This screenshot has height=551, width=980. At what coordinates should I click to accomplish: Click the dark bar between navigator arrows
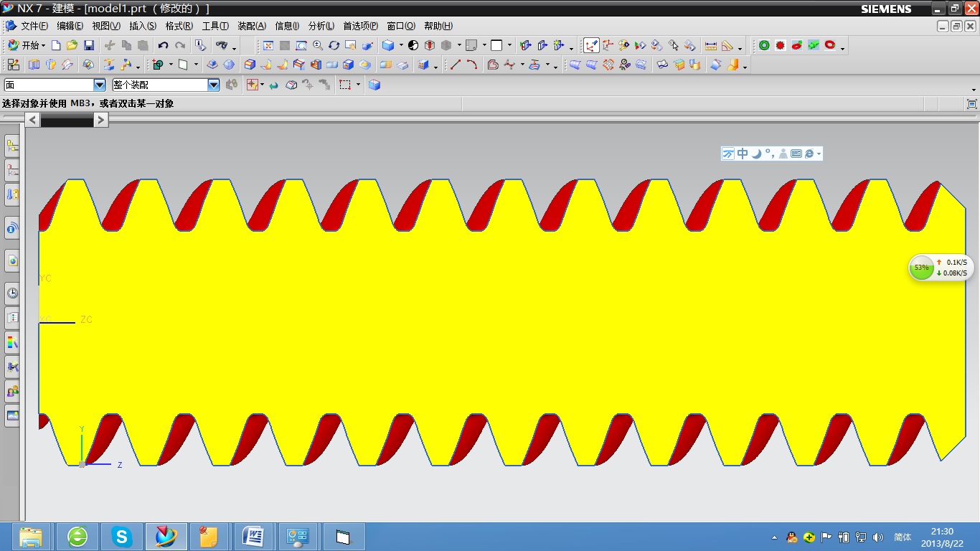click(67, 121)
